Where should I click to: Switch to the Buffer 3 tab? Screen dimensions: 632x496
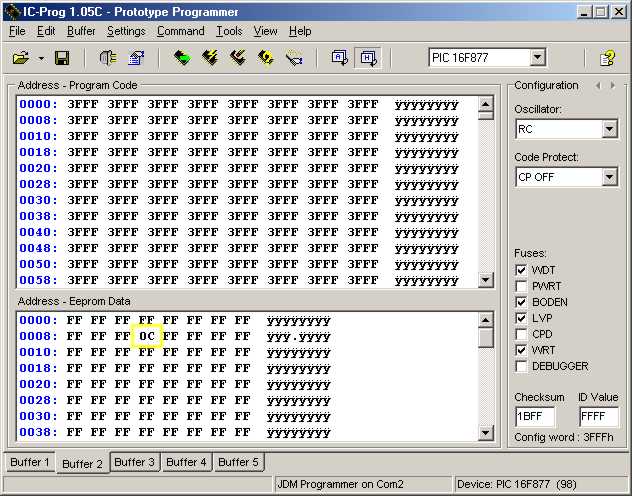134,462
